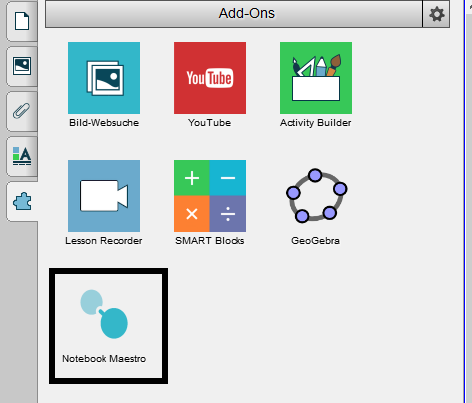
Task: Launch the SMART Blocks add-on
Action: coord(210,196)
